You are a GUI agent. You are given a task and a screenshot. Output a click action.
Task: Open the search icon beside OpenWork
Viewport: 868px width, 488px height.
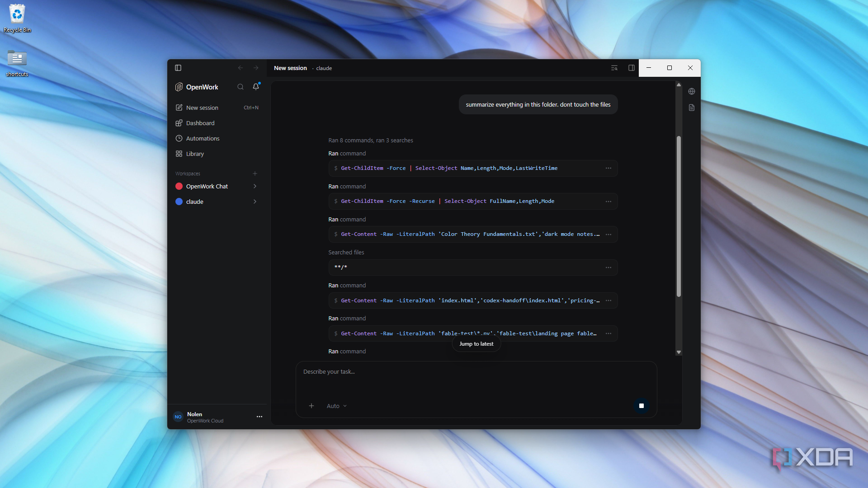point(241,87)
